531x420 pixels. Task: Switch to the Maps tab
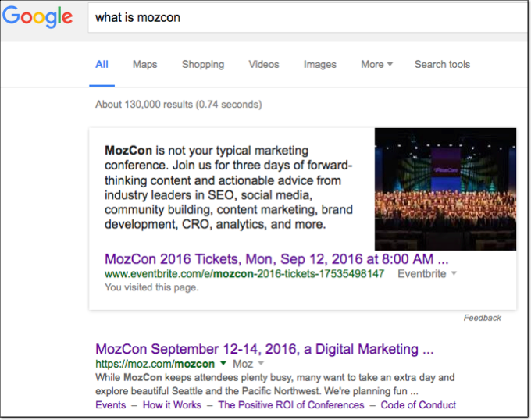(144, 65)
